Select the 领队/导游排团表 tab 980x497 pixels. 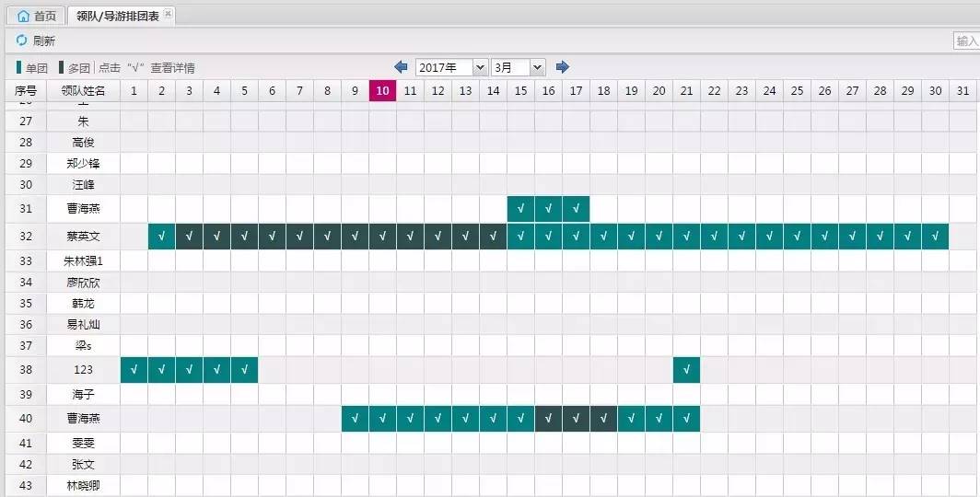click(117, 16)
